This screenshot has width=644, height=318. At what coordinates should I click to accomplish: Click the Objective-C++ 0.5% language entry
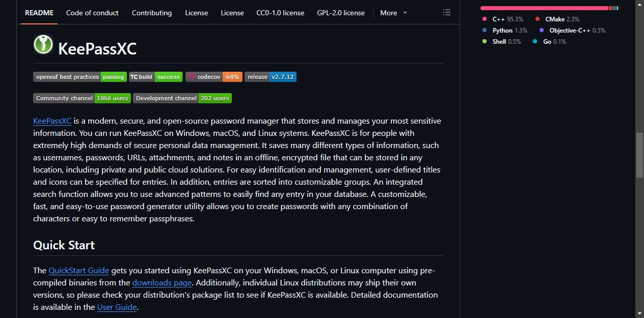[x=572, y=31]
